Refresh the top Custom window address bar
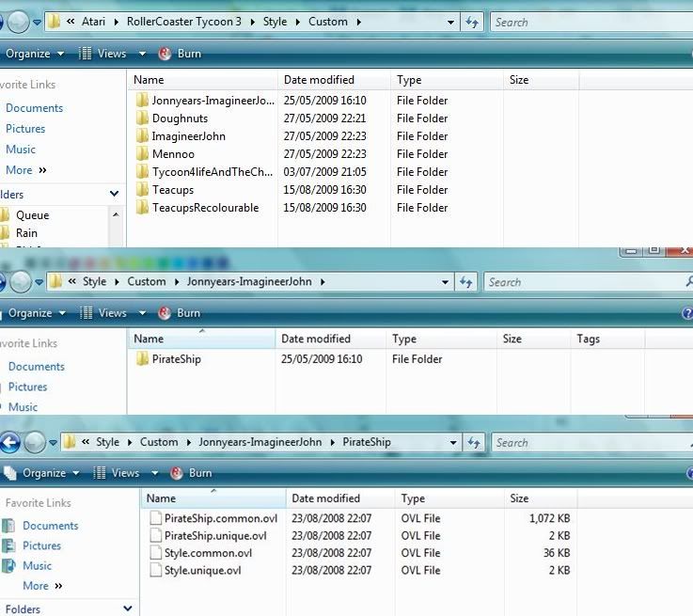Screen dimensions: 693x616 tap(472, 22)
